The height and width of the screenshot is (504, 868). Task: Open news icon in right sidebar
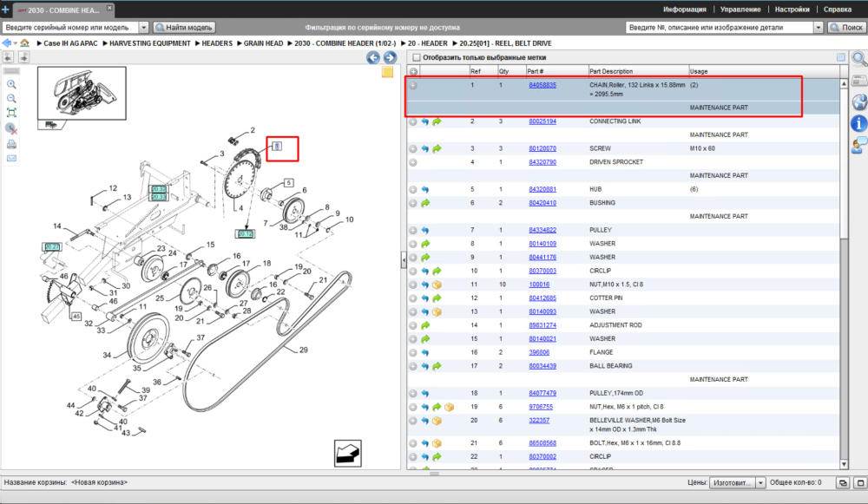coord(859,81)
